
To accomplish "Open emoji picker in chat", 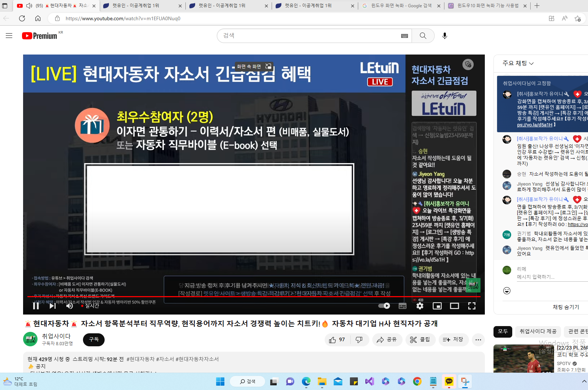I will click(x=507, y=291).
